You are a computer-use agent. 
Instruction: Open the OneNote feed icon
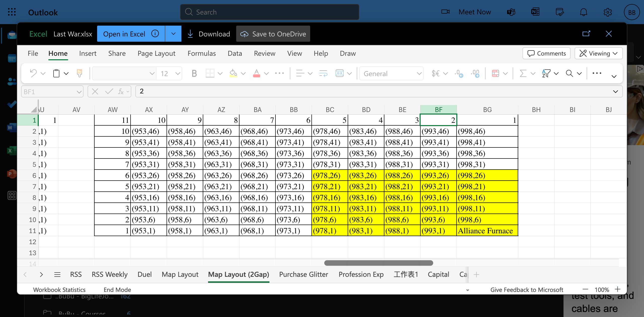point(535,12)
